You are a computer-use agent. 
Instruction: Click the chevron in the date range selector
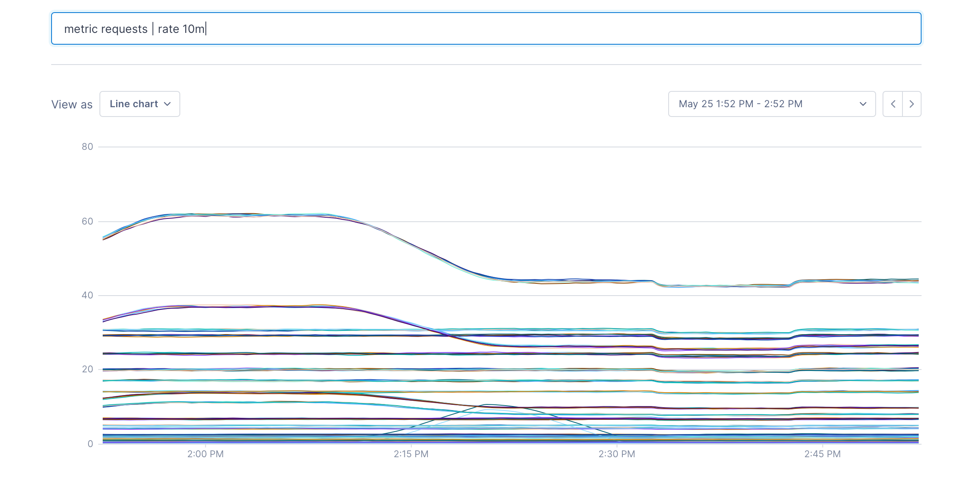click(x=863, y=104)
